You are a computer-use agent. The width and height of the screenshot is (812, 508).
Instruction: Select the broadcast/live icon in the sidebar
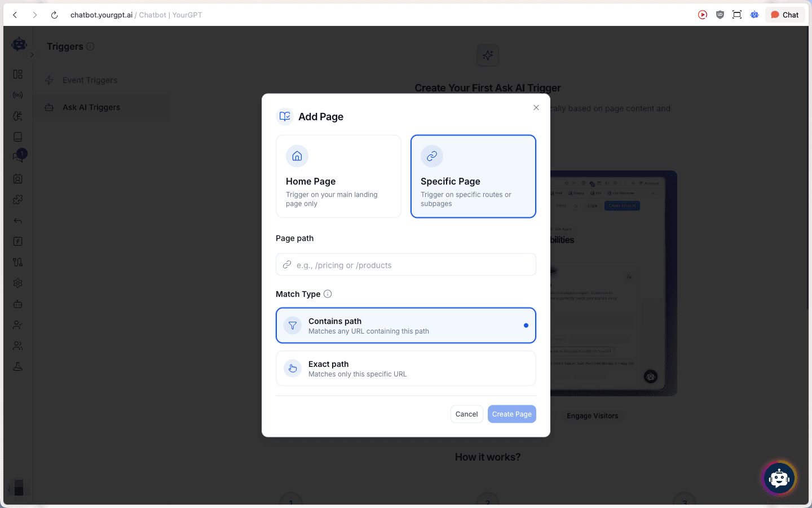(17, 94)
